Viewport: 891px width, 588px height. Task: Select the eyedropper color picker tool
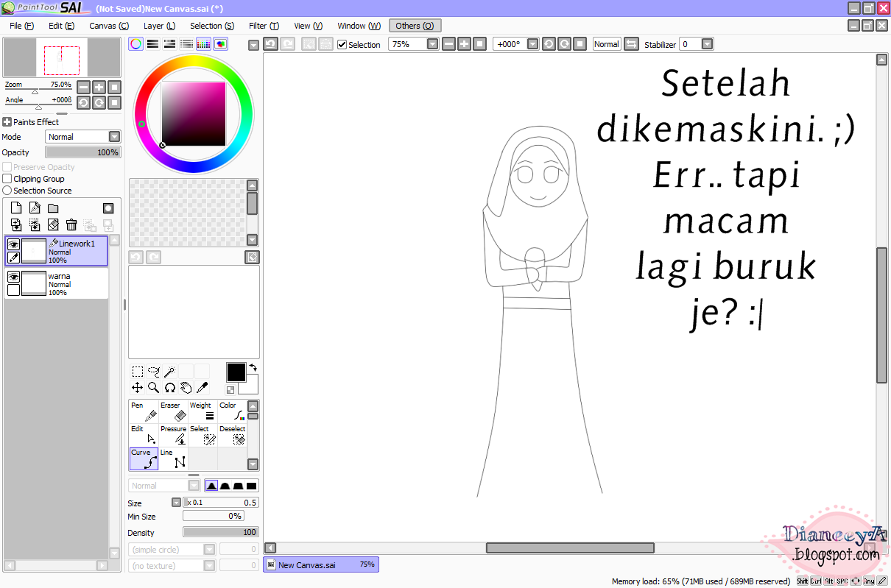[x=202, y=387]
